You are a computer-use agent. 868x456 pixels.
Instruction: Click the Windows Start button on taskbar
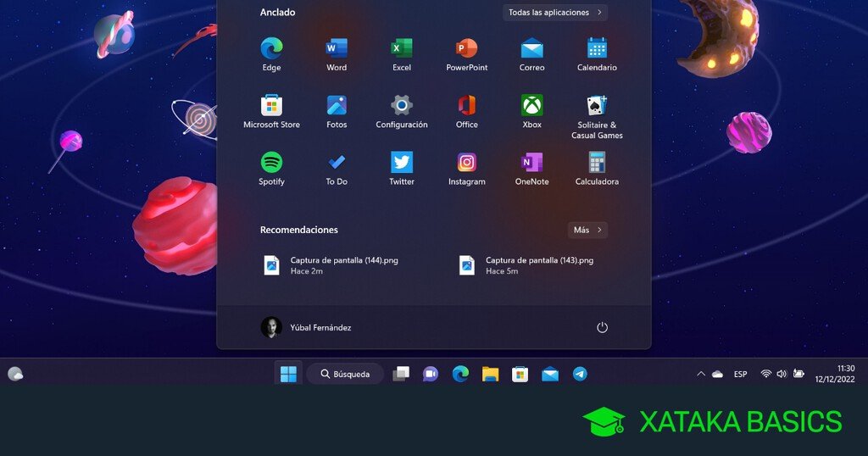tap(288, 374)
